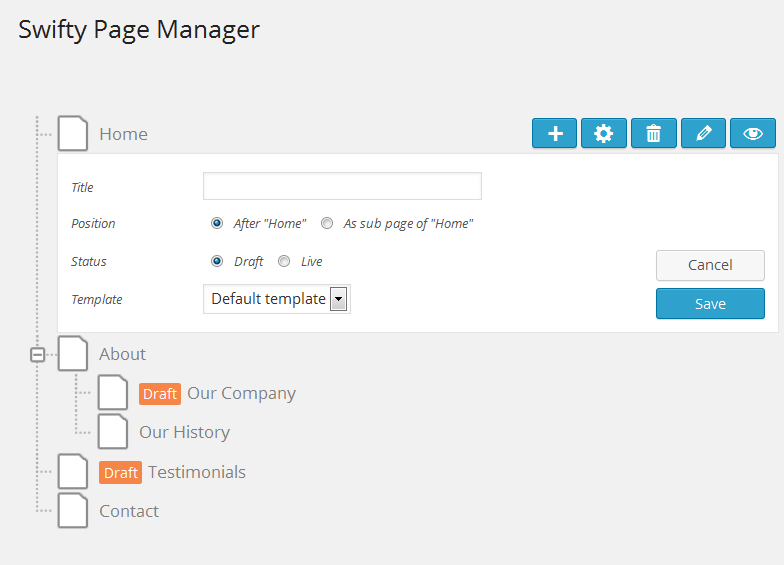Select the Our History page row

[184, 432]
